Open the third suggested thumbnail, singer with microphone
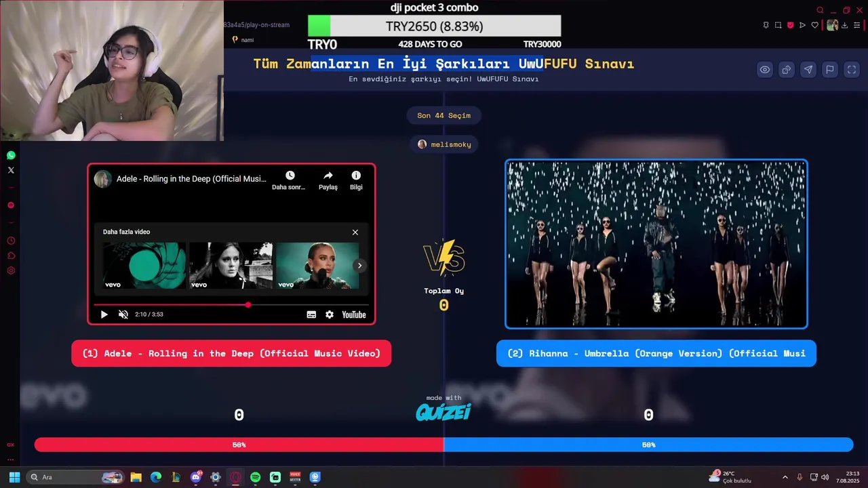 317,266
